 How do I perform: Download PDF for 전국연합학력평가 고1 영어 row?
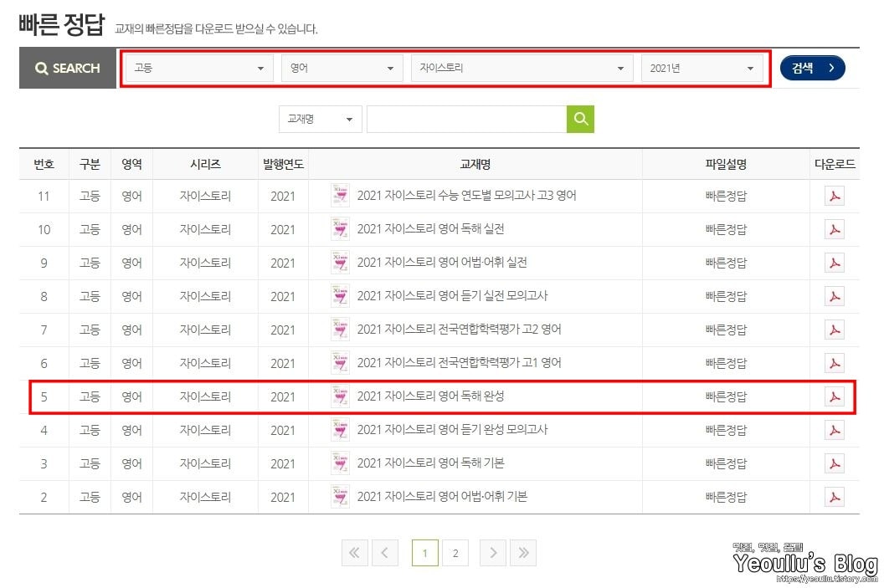point(835,363)
